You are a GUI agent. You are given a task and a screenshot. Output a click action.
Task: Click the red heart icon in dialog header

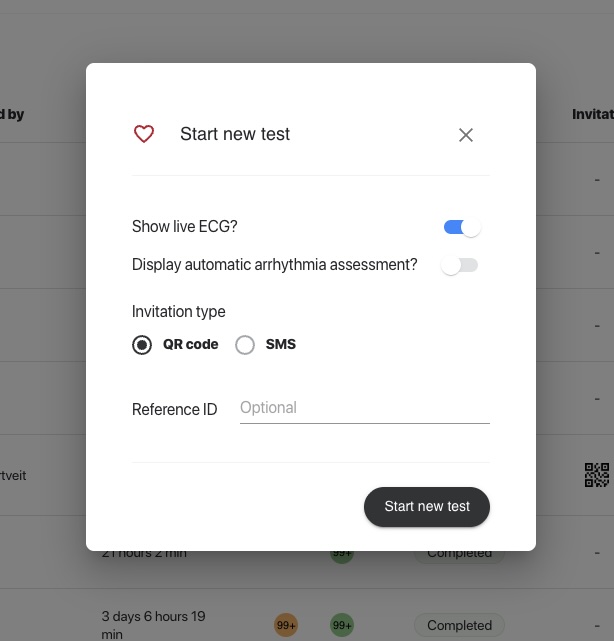point(144,134)
